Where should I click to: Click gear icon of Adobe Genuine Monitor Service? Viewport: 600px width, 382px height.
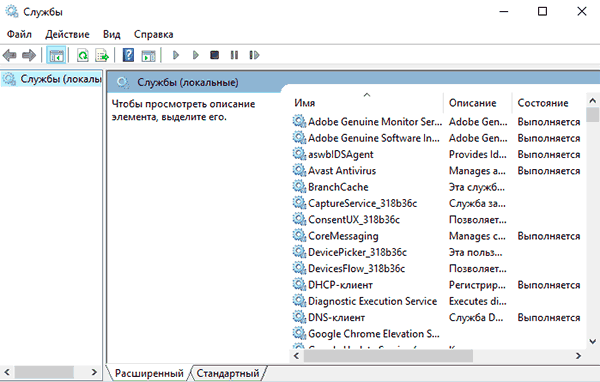click(x=299, y=121)
